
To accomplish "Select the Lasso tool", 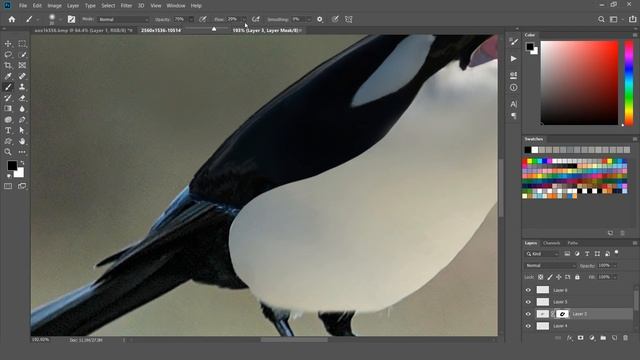I will click(8, 54).
